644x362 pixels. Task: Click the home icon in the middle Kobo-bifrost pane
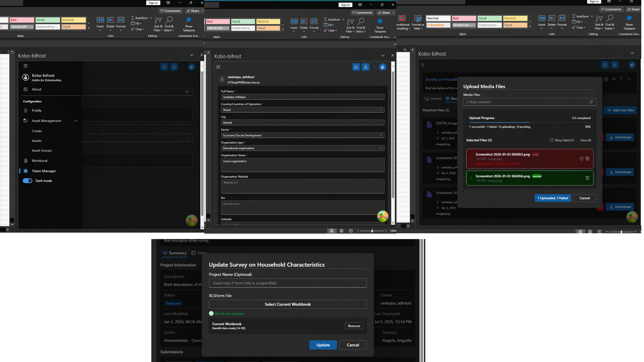356,67
